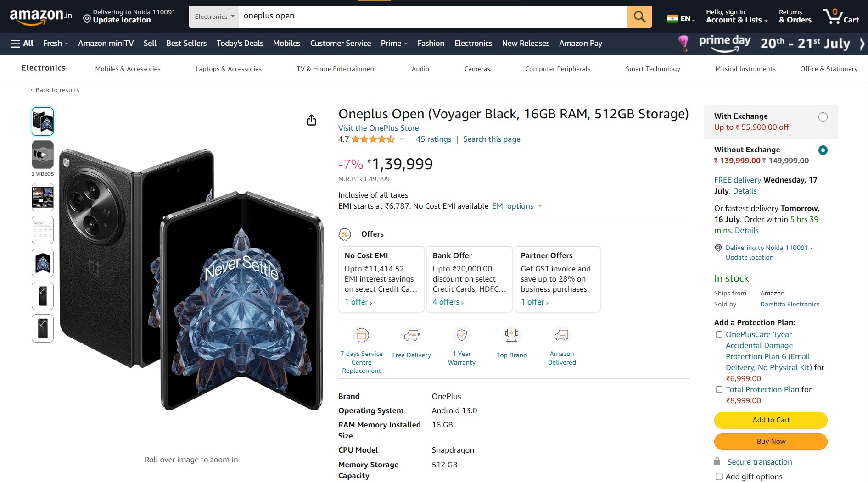Click the 1 Year Warranty shield icon
The height and width of the screenshot is (482, 868).
[462, 335]
